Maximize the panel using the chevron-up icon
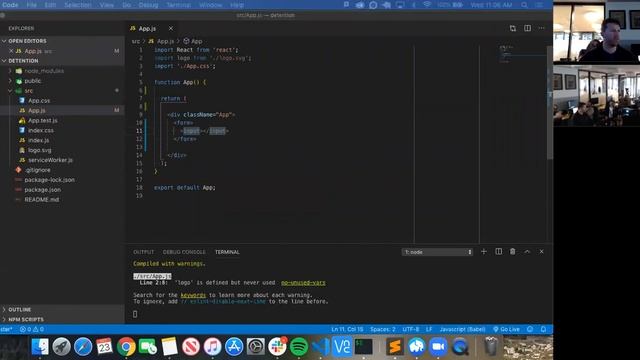 527,252
